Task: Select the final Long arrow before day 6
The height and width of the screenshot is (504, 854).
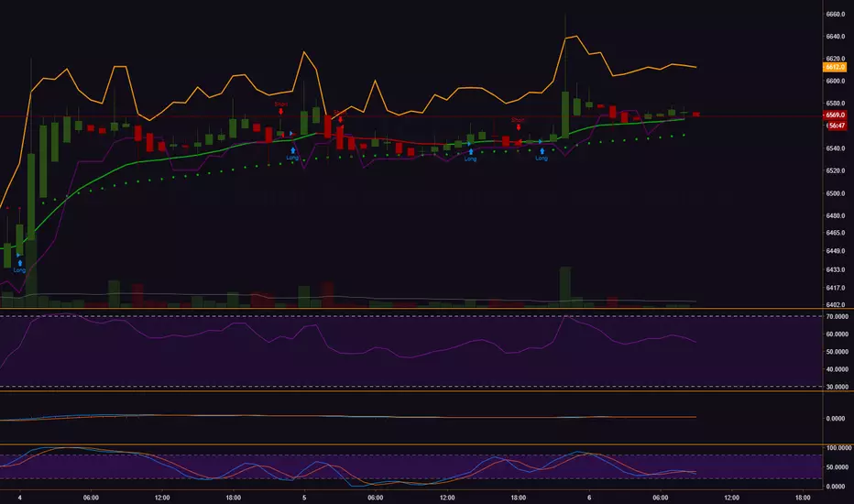Action: [x=542, y=151]
